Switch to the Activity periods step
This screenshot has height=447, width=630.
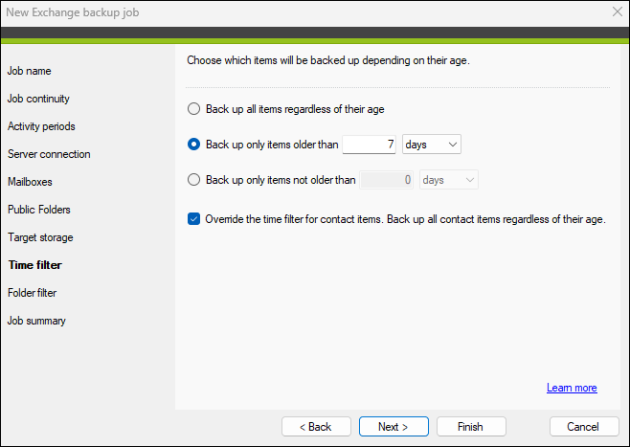click(x=41, y=127)
